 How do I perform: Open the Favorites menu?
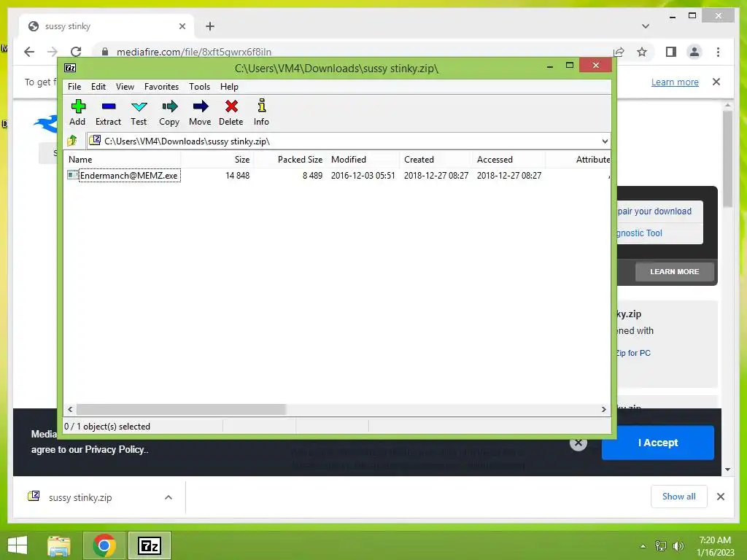pos(161,87)
